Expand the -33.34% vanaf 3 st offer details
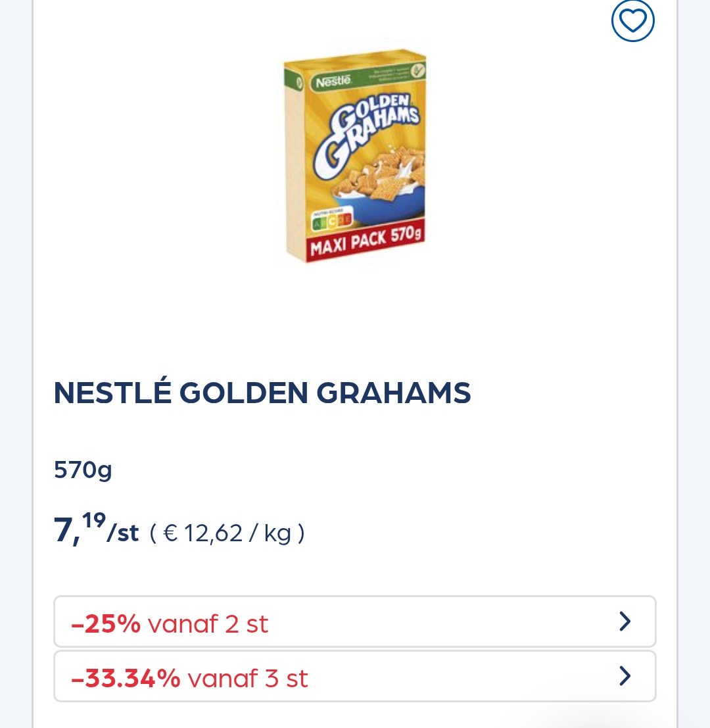The width and height of the screenshot is (710, 728). (355, 675)
